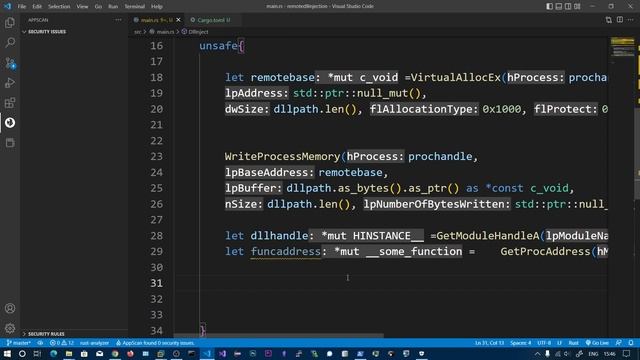Open Visual Studio (purple) from the taskbar

(x=222, y=353)
